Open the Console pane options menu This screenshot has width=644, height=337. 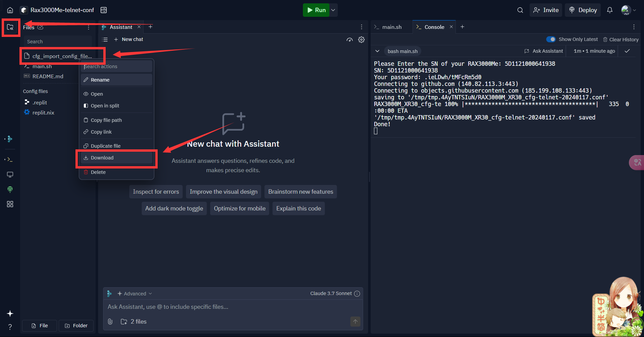(x=634, y=27)
